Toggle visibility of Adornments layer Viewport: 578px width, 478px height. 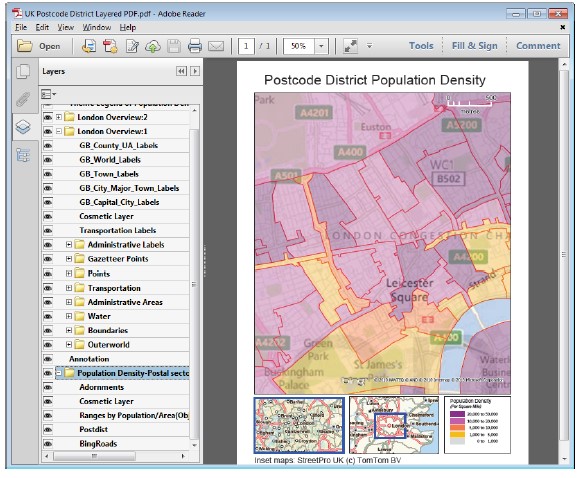[48, 387]
